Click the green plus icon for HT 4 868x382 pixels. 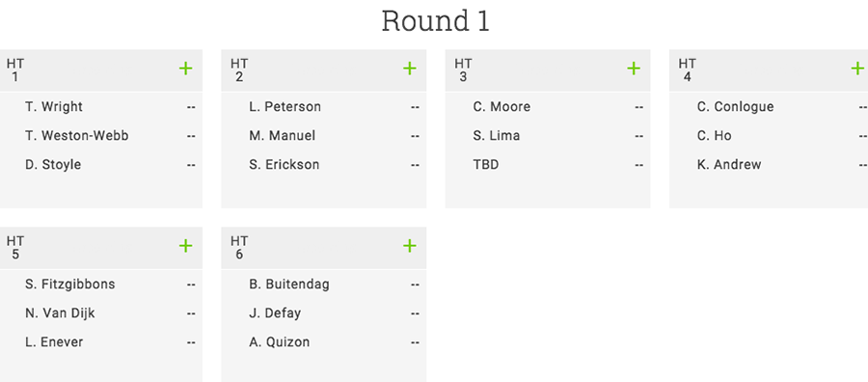[x=857, y=68]
